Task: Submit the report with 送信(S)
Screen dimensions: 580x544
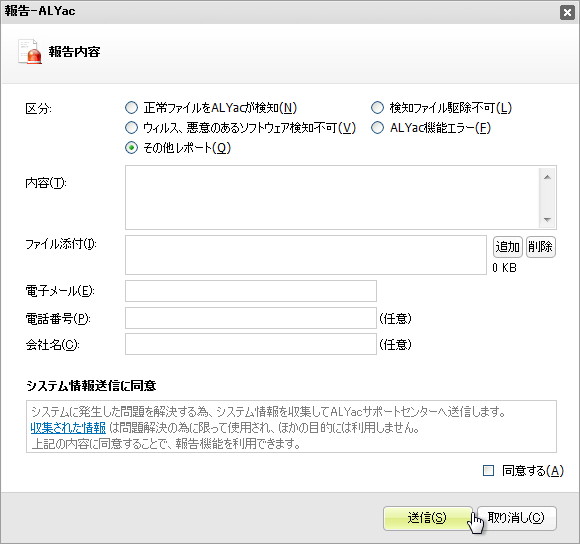Action: (427, 518)
